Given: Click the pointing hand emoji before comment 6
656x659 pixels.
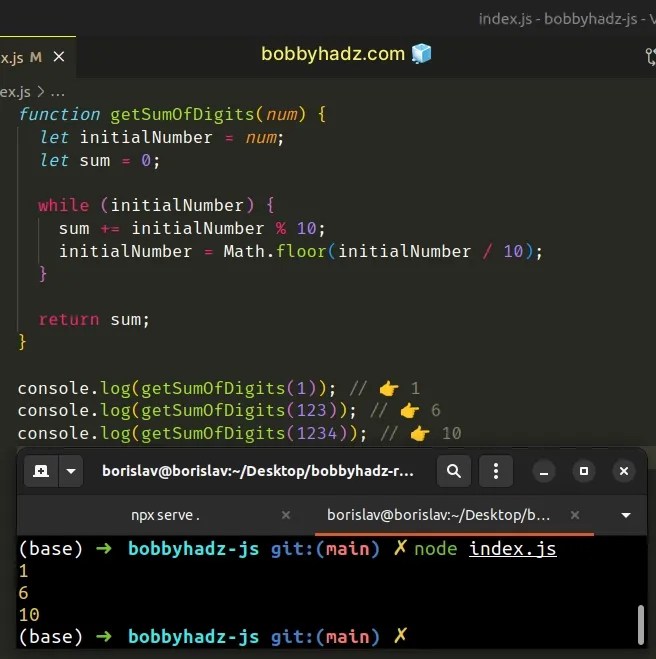Looking at the screenshot, I should (x=409, y=411).
